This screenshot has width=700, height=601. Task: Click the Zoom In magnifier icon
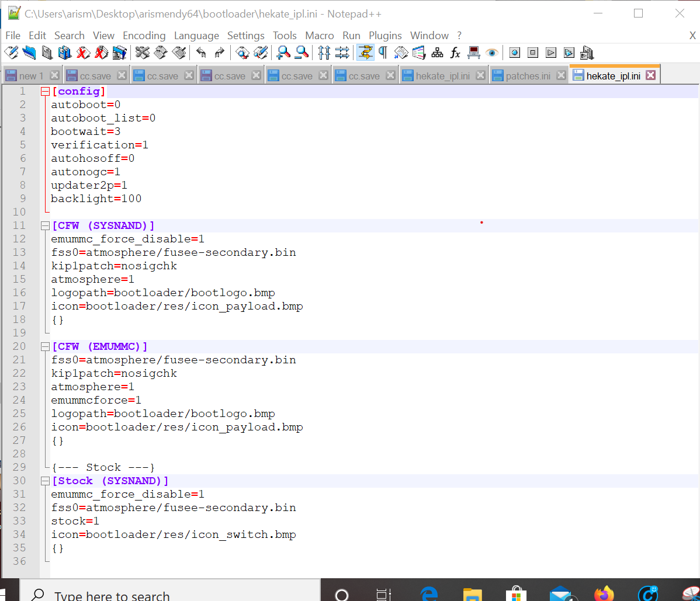coord(283,53)
